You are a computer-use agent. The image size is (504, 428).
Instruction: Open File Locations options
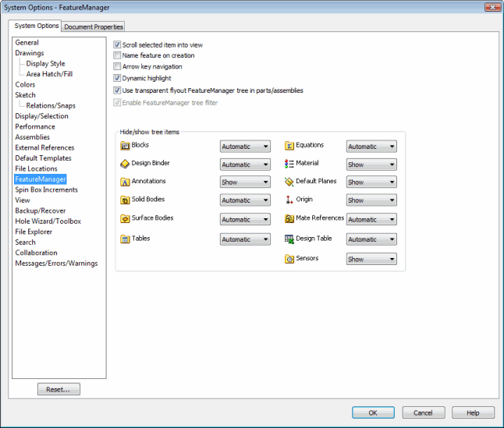37,168
